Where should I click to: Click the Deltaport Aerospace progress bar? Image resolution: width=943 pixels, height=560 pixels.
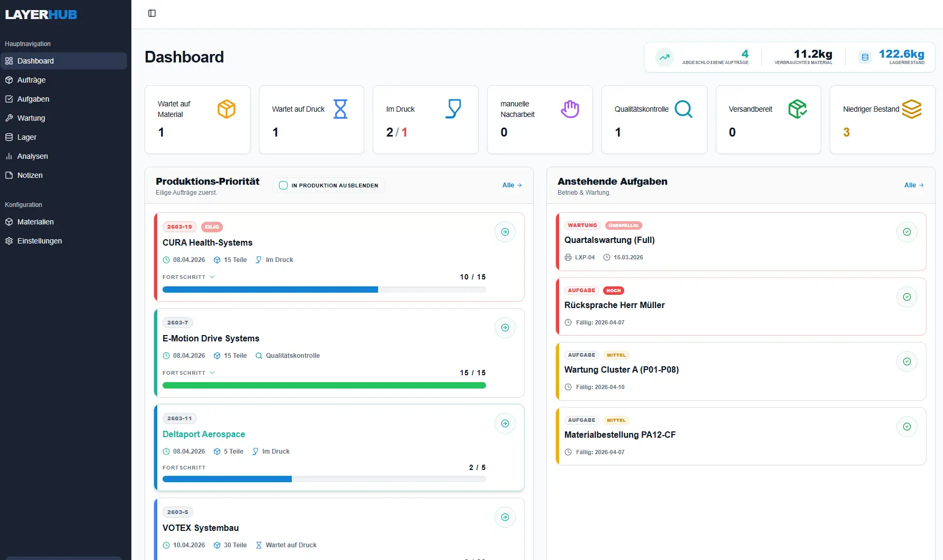[324, 479]
